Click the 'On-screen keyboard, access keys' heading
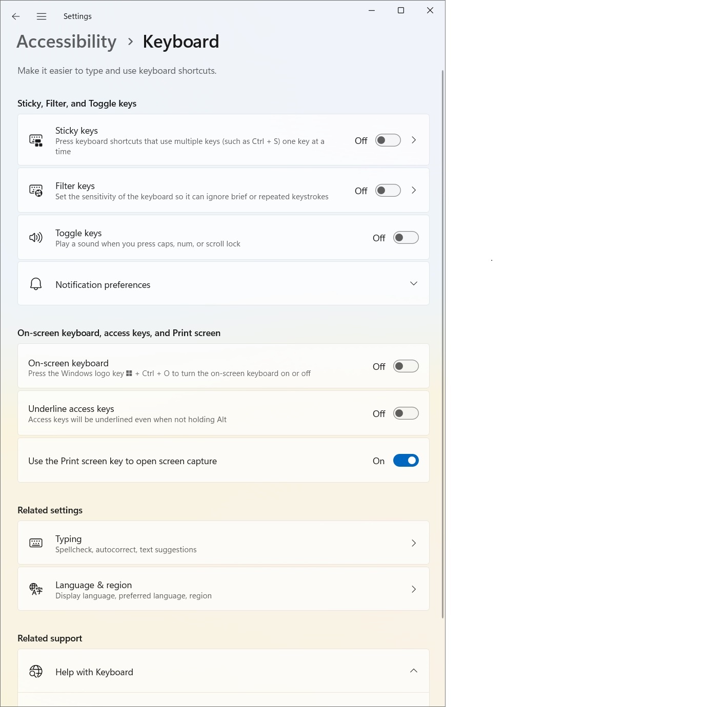The height and width of the screenshot is (707, 728). coord(119,333)
